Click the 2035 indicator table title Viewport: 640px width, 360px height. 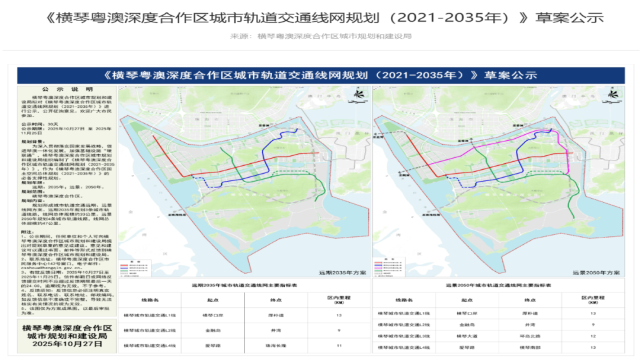(x=244, y=285)
